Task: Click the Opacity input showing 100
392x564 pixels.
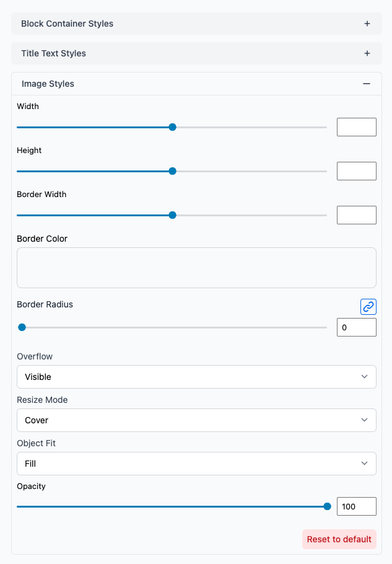Action: point(356,506)
